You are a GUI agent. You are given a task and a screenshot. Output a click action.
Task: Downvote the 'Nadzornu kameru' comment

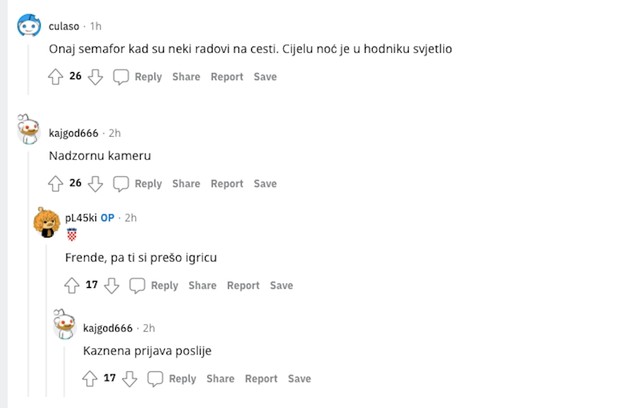click(96, 184)
